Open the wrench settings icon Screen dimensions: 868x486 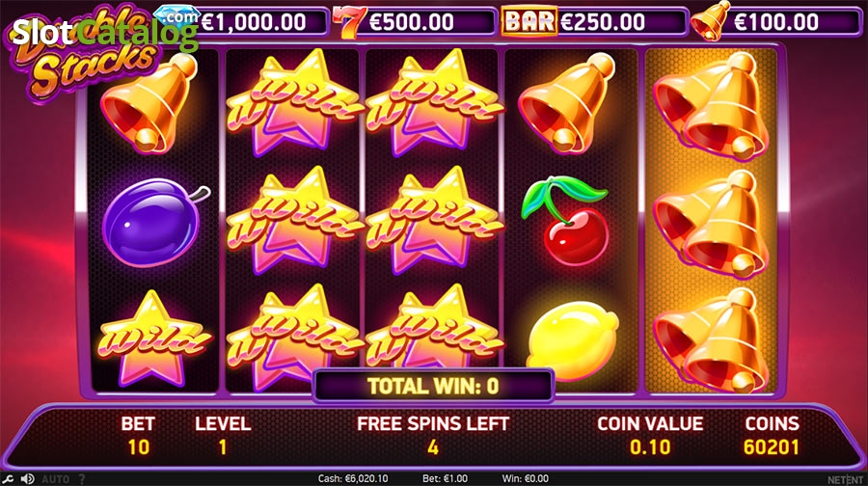coord(8,479)
